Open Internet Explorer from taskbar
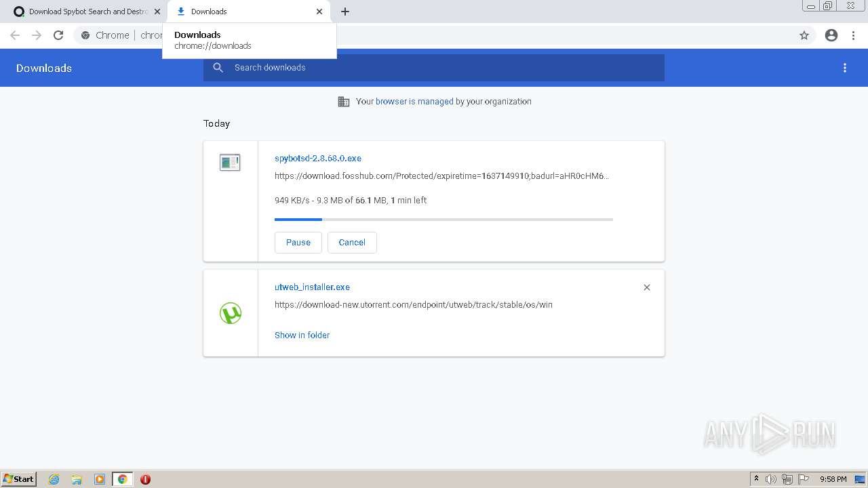 (x=54, y=479)
